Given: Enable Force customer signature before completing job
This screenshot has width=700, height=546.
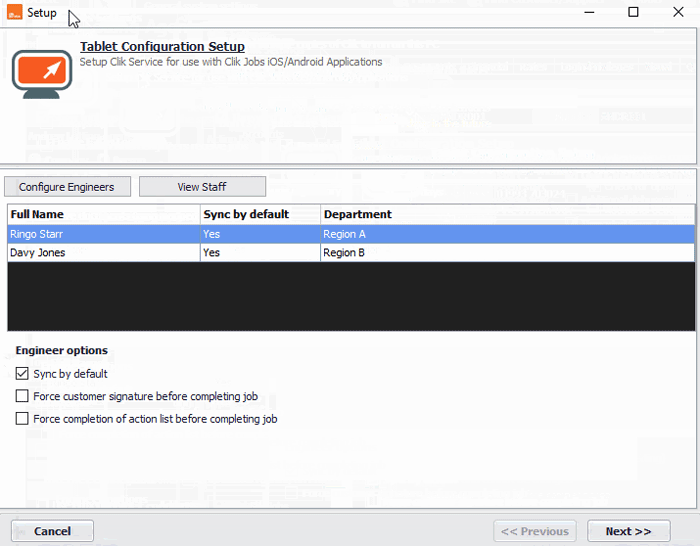Looking at the screenshot, I should coord(23,397).
